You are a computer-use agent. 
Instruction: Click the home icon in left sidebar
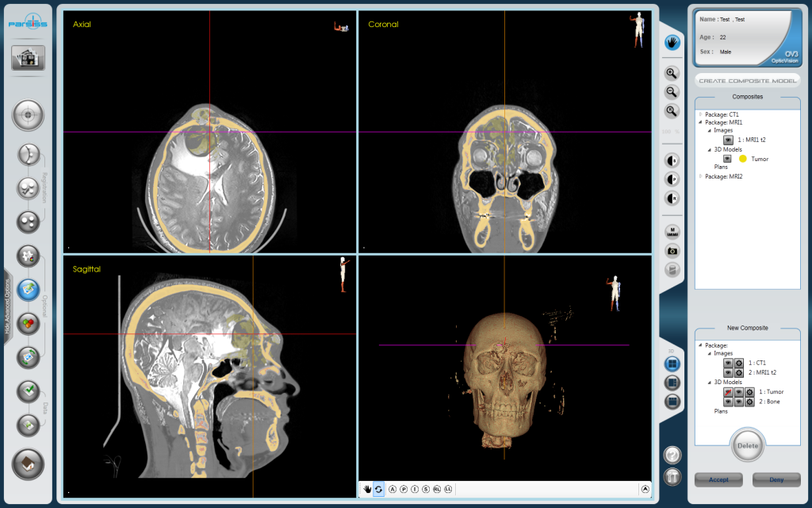pos(27,58)
